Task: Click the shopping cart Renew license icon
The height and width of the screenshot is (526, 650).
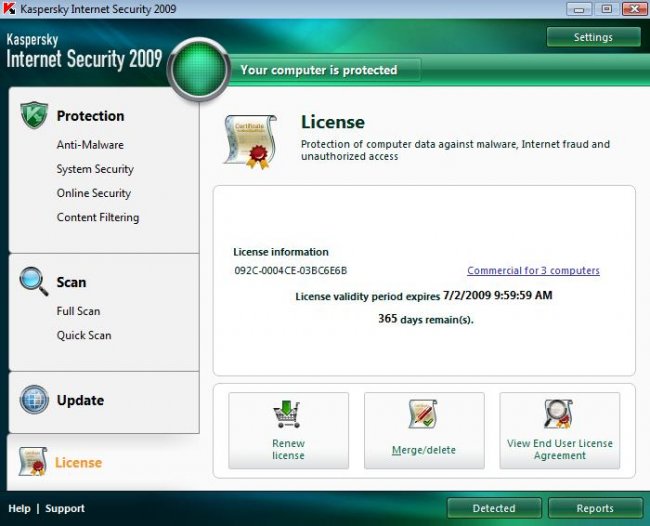Action: click(x=286, y=414)
